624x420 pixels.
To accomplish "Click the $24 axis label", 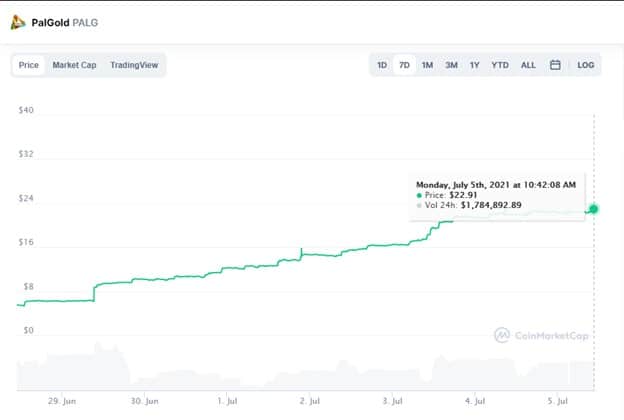I will (26, 198).
